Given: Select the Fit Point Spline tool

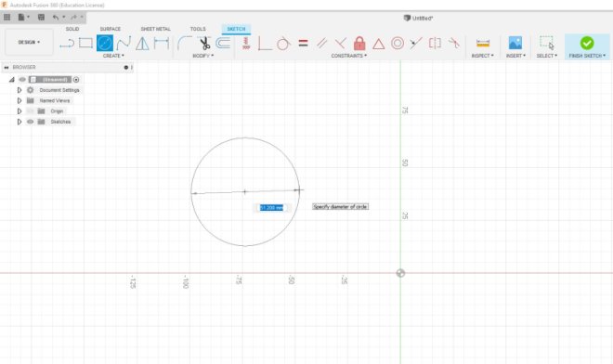Looking at the screenshot, I should (124, 43).
